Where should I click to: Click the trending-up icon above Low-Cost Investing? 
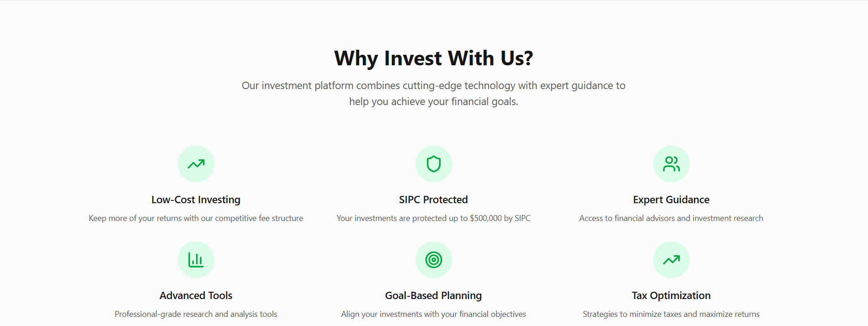point(196,164)
